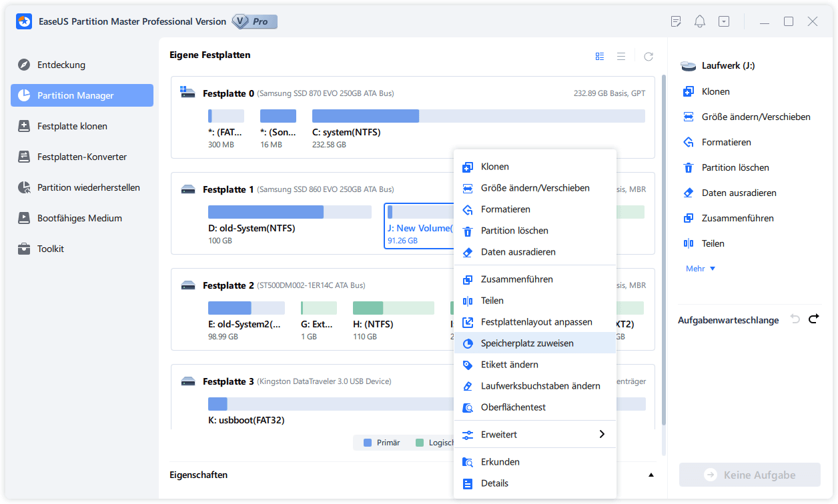Select the E: old-System2 partition
This screenshot has width=838, height=504.
pyautogui.click(x=246, y=322)
